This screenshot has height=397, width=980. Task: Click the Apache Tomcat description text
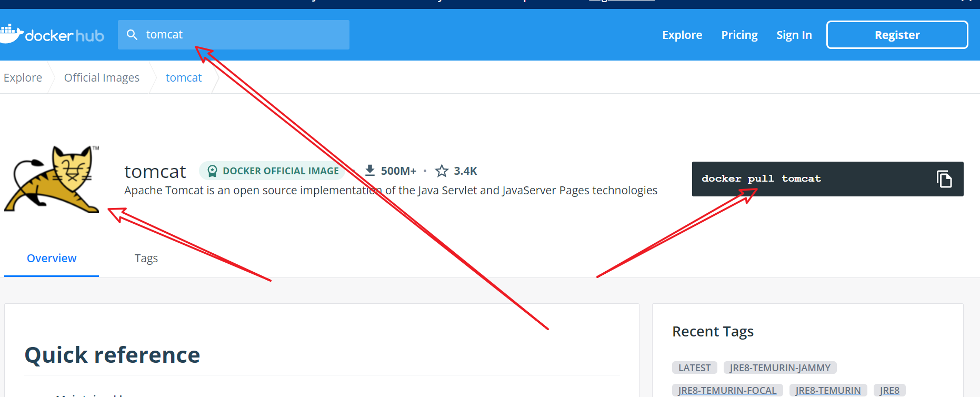click(x=391, y=190)
